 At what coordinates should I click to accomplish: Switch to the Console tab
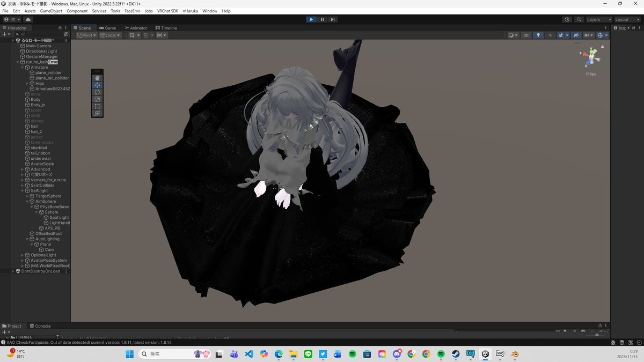pyautogui.click(x=40, y=326)
